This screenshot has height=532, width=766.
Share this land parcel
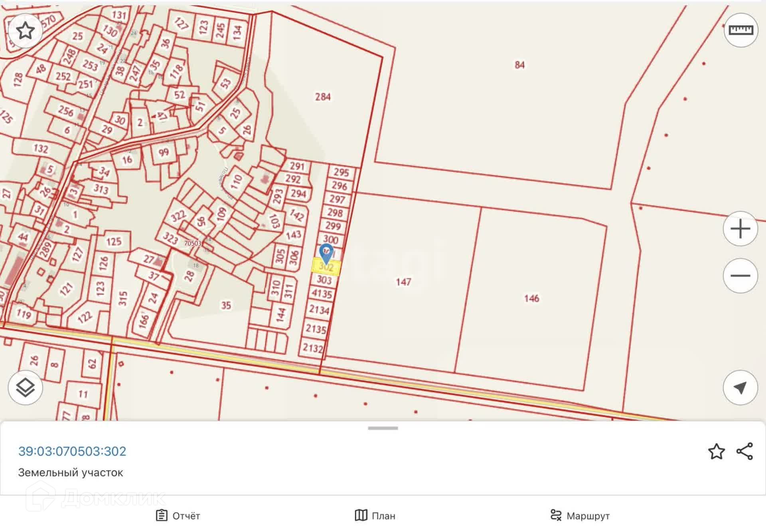(744, 451)
